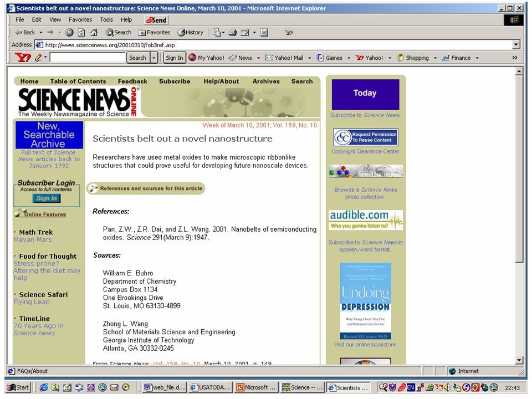532x399 pixels.
Task: Click the Send button beside the Help menu
Action: 156,20
